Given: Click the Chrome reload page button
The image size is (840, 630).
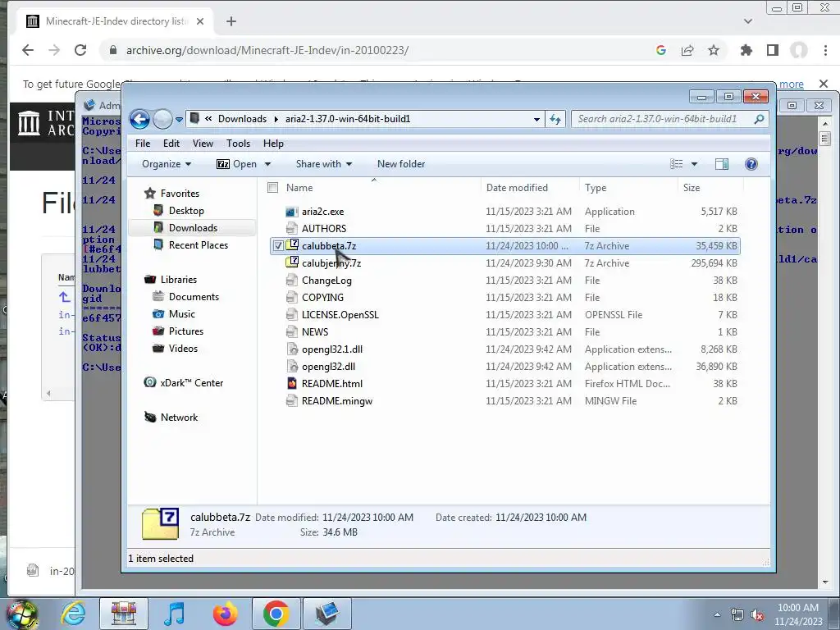Looking at the screenshot, I should (80, 50).
